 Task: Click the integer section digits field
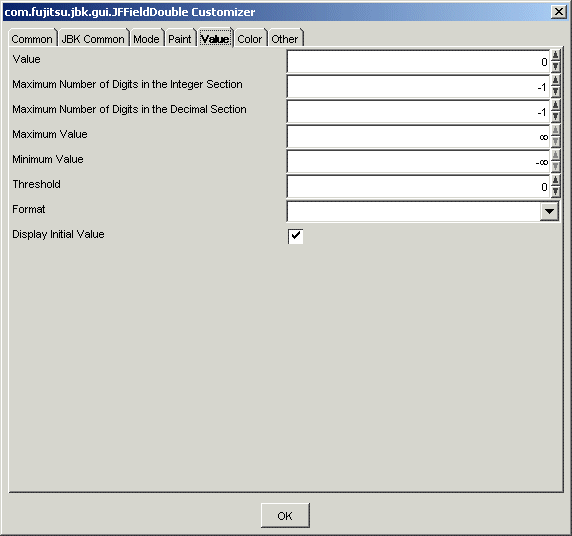tap(418, 86)
